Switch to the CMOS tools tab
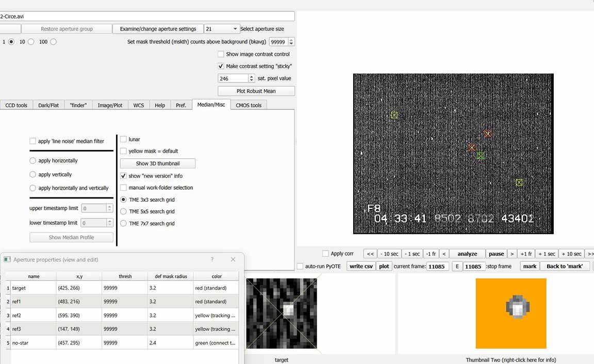 click(249, 105)
